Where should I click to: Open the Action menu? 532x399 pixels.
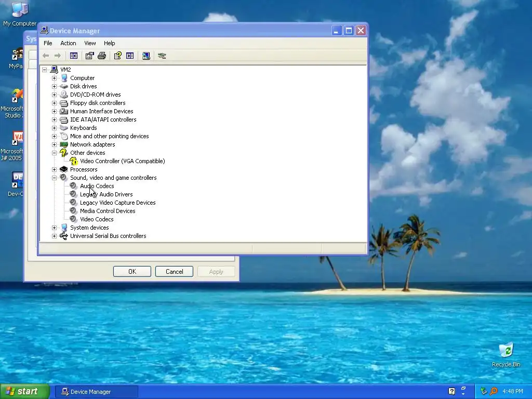click(68, 43)
